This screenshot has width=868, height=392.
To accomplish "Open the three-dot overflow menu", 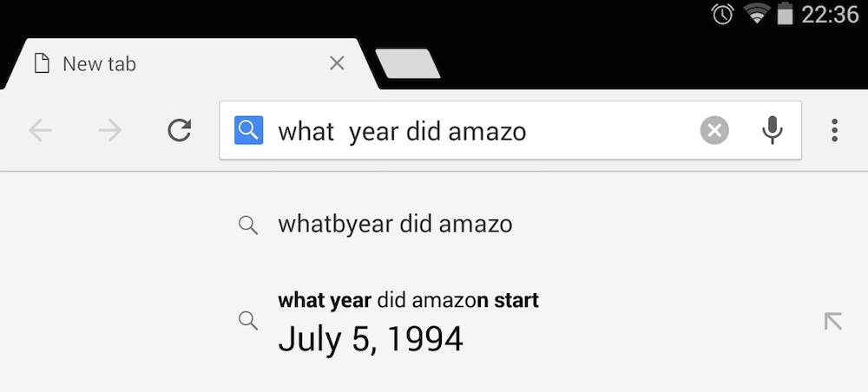I will (834, 131).
